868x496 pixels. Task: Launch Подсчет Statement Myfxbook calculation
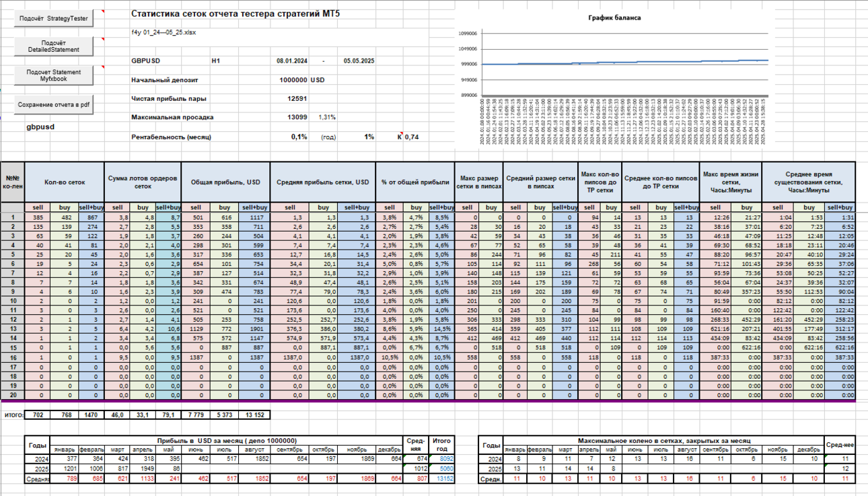click(x=54, y=75)
